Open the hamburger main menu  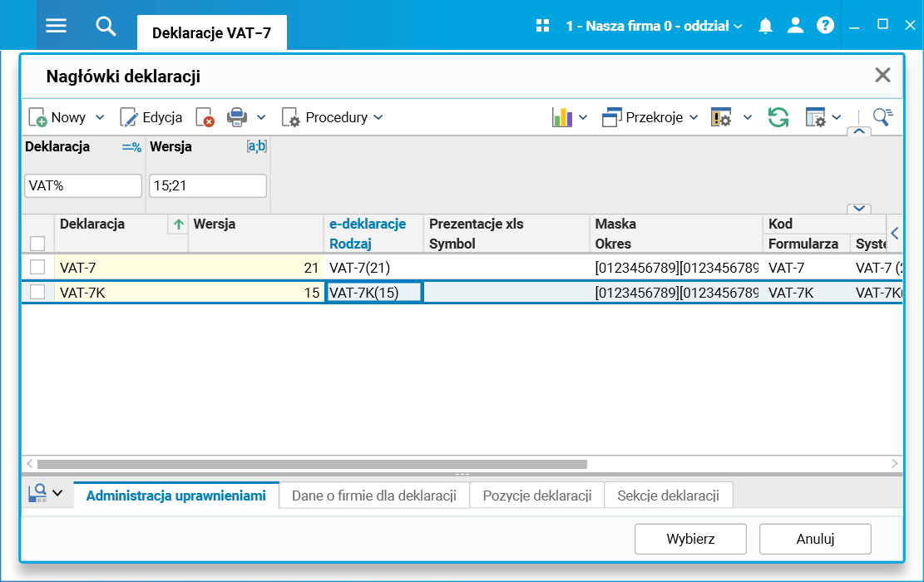point(56,26)
